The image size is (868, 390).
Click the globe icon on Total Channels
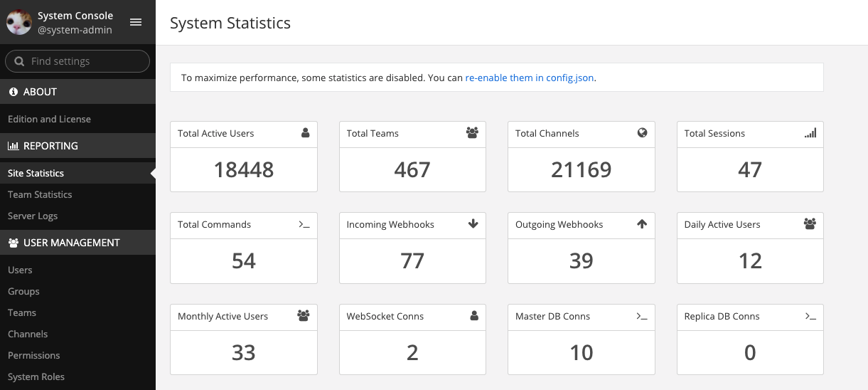[642, 132]
